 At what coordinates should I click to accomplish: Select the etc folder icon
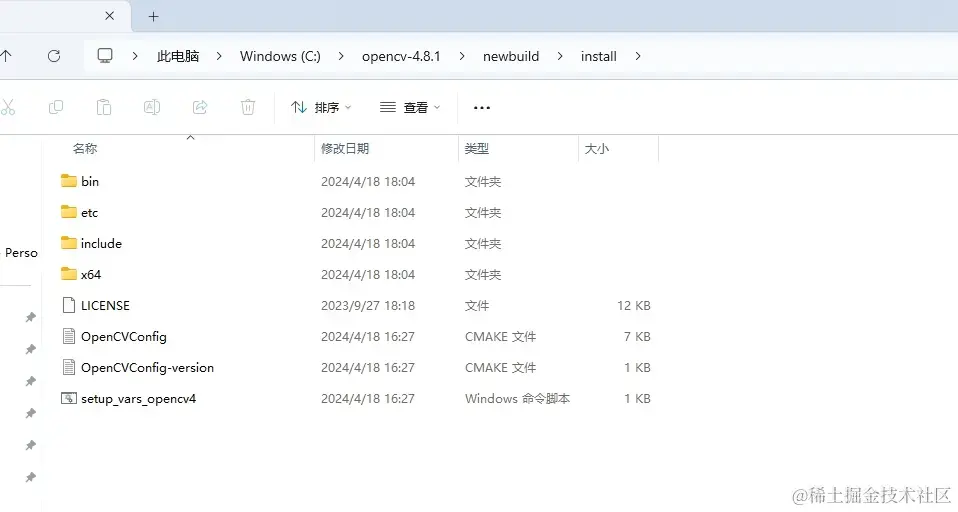68,212
